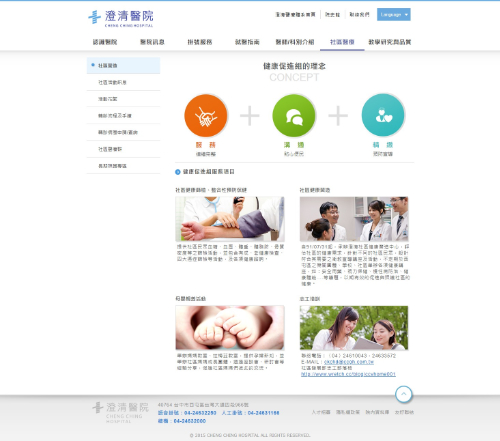Click the second footer link about privacy policy
The height and width of the screenshot is (441, 500).
coord(348,412)
